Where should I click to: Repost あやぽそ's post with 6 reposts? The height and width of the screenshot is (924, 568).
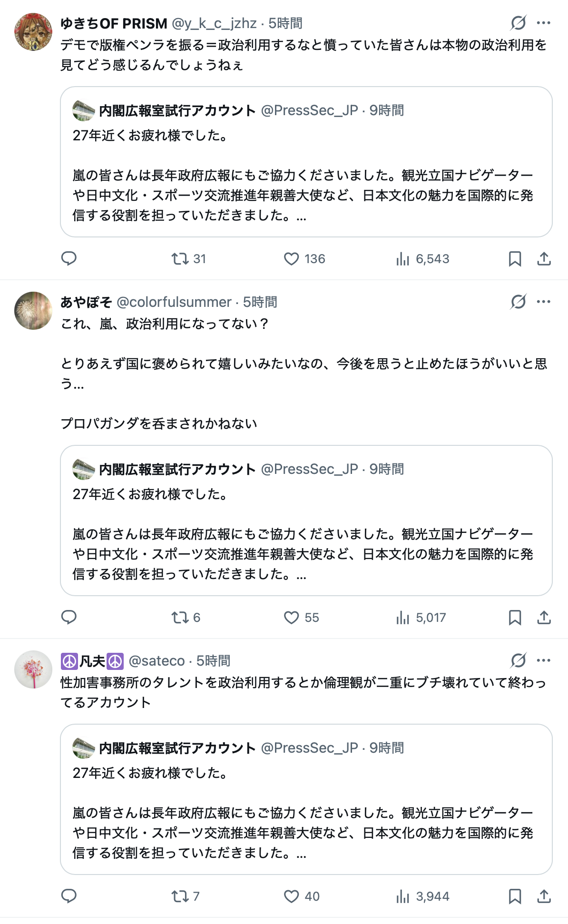click(186, 618)
